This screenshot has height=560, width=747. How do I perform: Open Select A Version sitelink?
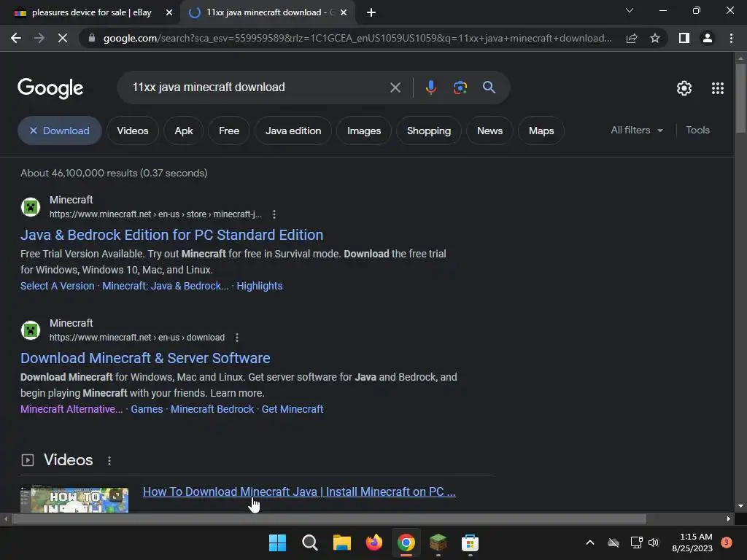coord(57,286)
